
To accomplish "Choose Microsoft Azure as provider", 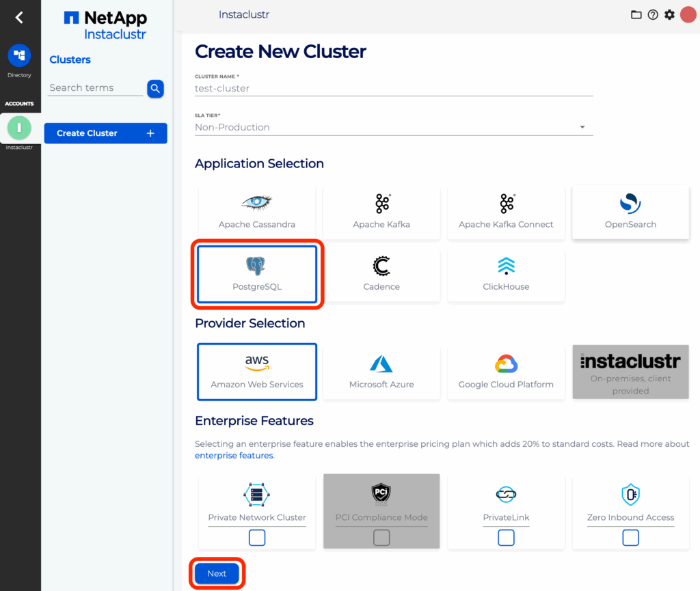I will coord(381,372).
